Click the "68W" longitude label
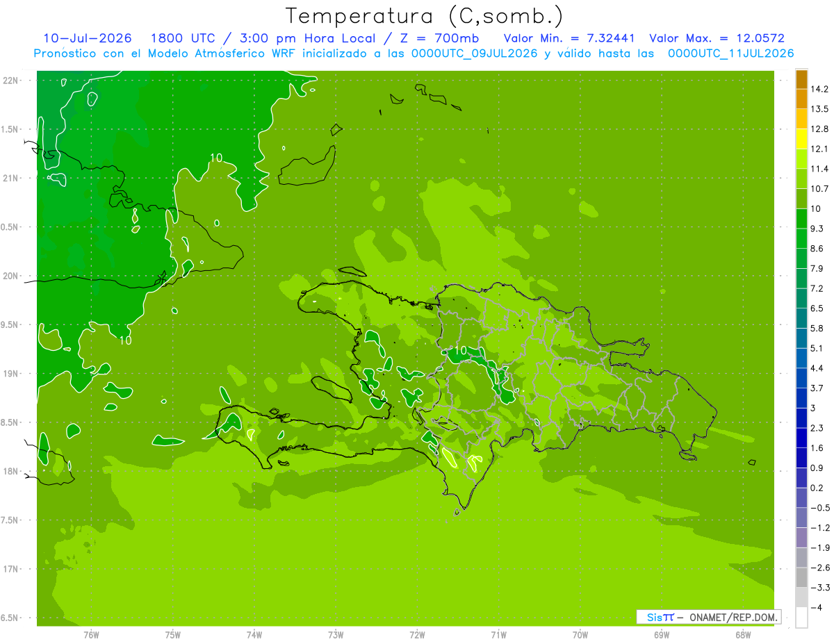834x644 pixels. click(743, 635)
